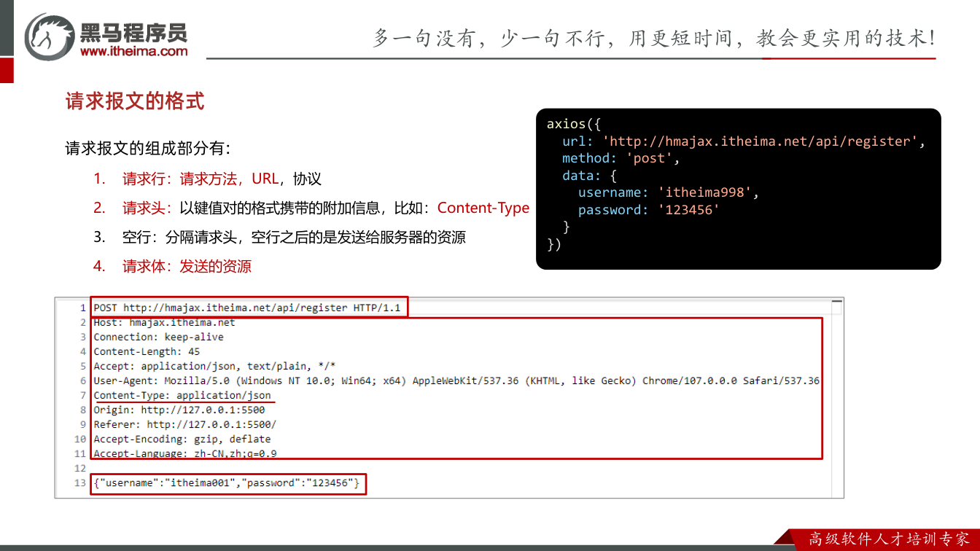Click line number 12 of the empty line
980x551 pixels.
click(80, 468)
